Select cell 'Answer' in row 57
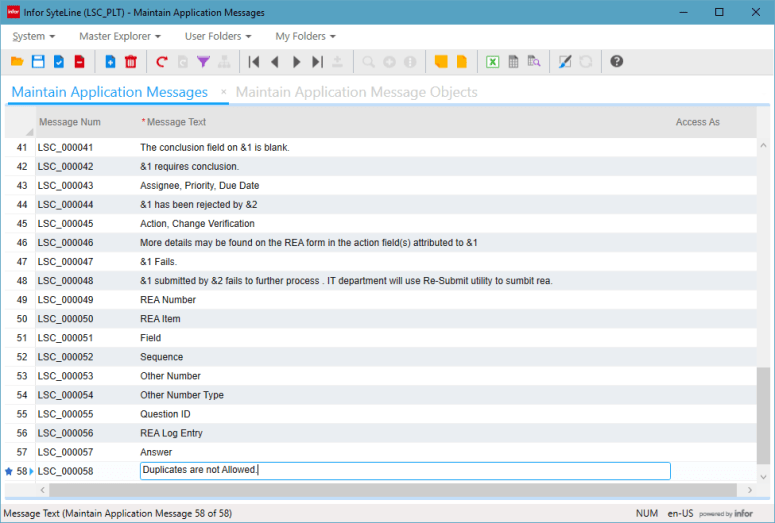This screenshot has height=523, width=775. (405, 452)
